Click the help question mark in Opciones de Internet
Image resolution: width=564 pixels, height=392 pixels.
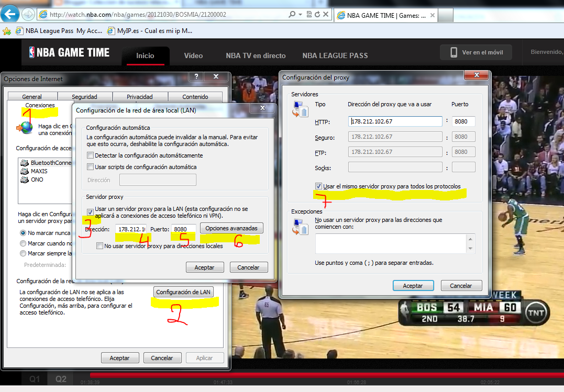pos(196,76)
